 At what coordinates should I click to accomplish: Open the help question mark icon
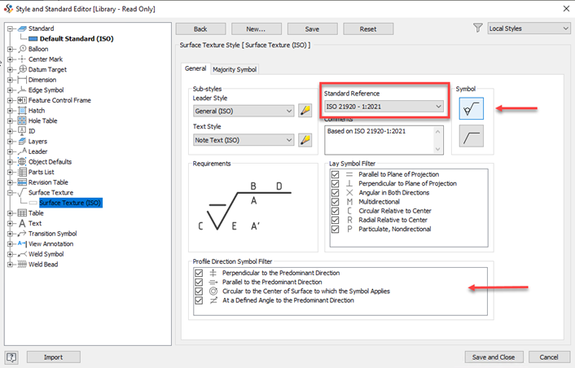[11, 357]
